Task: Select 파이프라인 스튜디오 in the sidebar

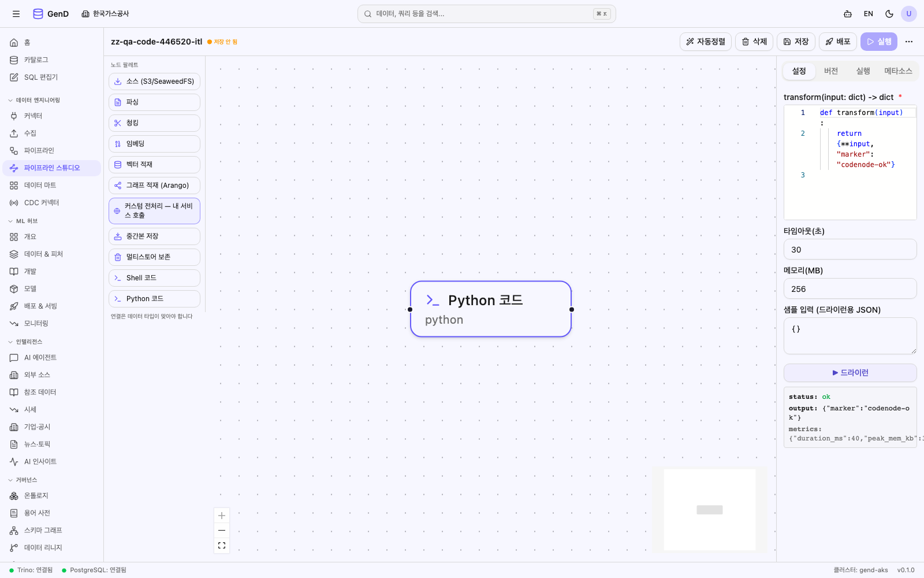Action: coord(52,168)
